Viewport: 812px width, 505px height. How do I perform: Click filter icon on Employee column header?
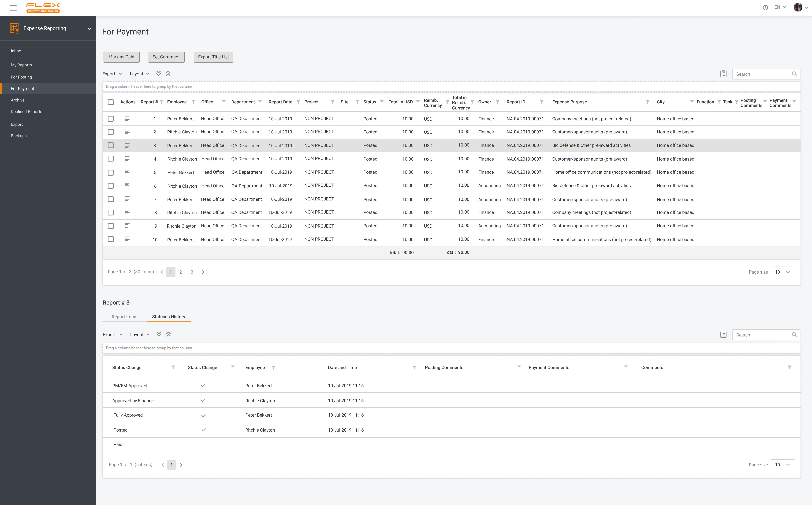pyautogui.click(x=193, y=102)
